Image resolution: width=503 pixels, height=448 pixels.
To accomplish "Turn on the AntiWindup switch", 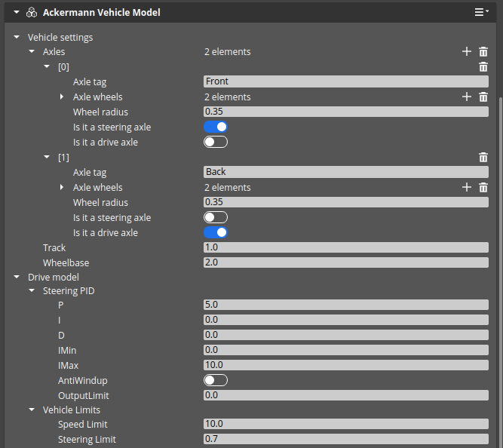I will point(216,380).
